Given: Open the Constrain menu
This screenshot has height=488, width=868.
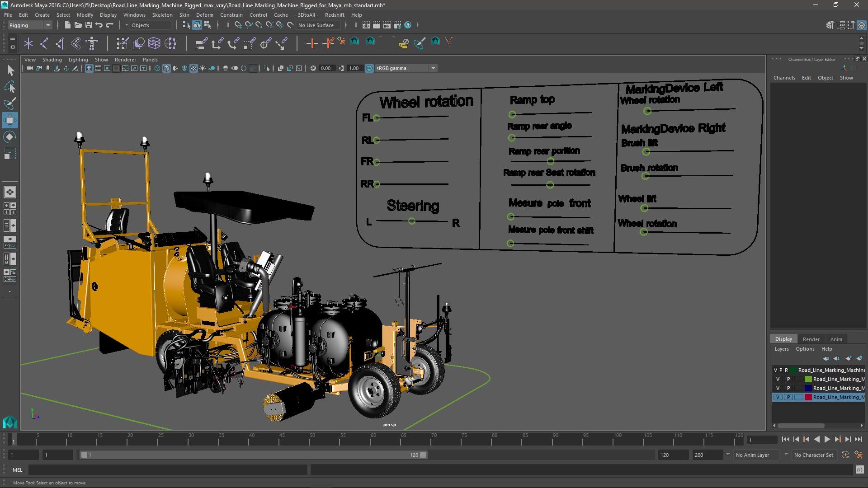Looking at the screenshot, I should pos(231,15).
